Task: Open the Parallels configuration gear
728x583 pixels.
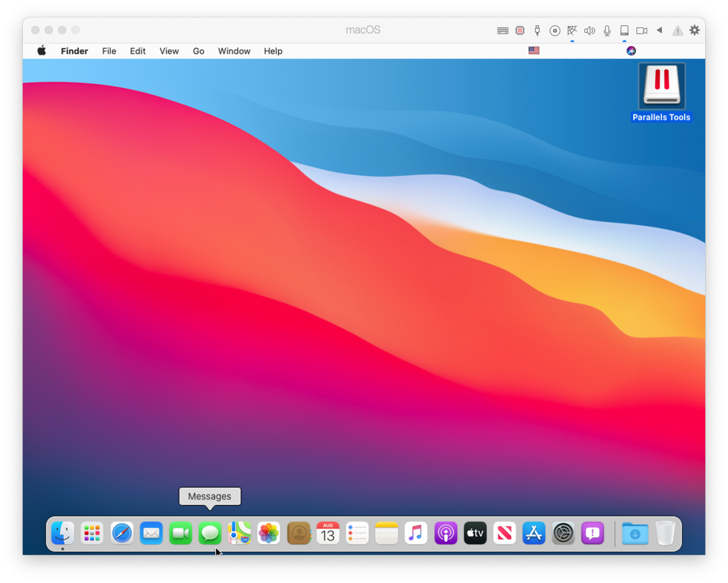Action: coord(695,30)
